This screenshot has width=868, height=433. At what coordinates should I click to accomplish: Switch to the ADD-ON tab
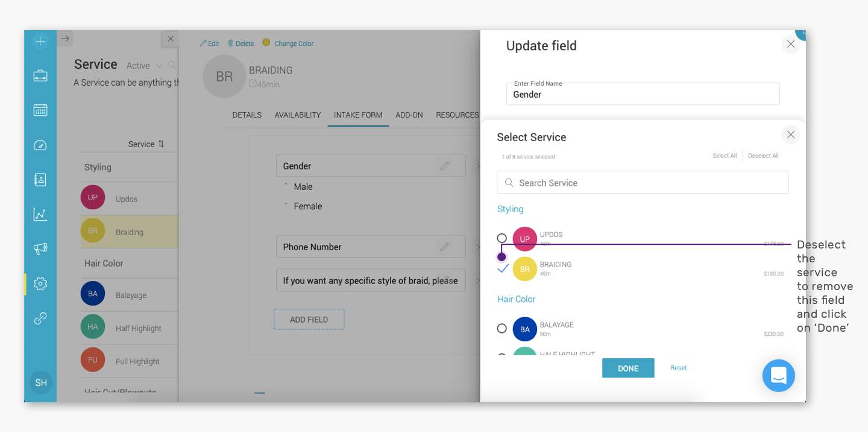click(409, 115)
